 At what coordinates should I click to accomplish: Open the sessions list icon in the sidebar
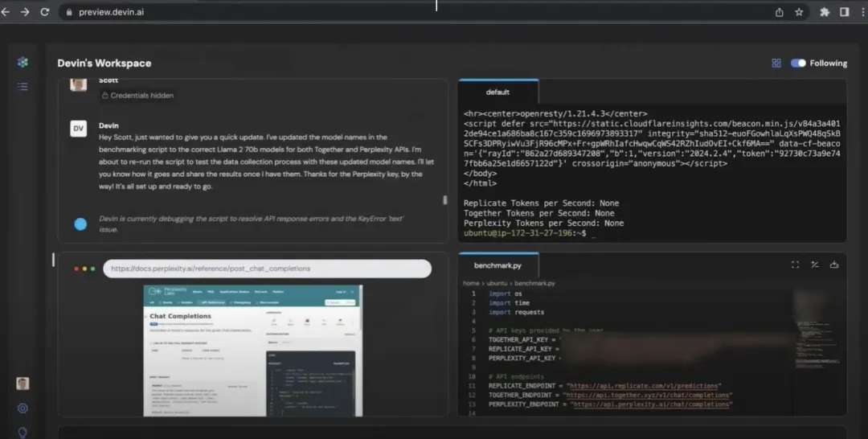23,86
